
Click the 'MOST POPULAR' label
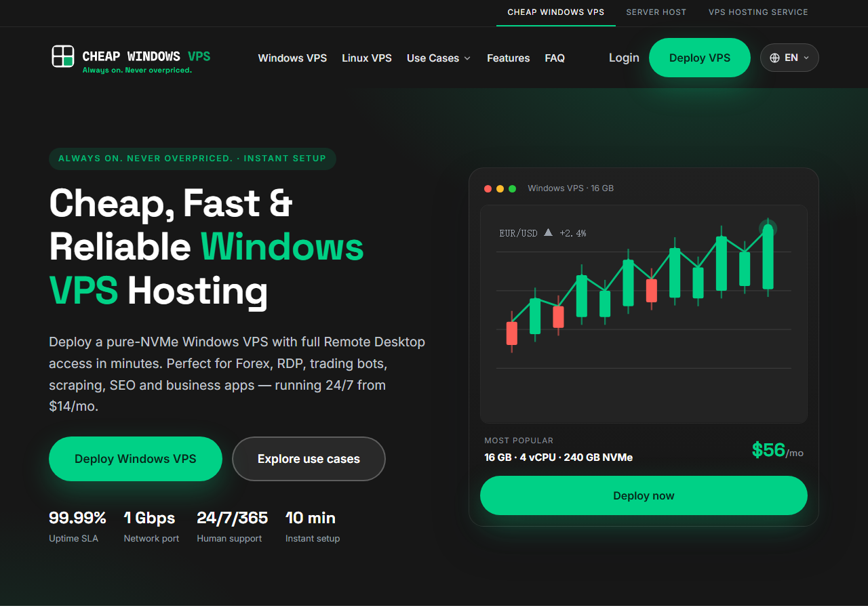[x=519, y=441]
